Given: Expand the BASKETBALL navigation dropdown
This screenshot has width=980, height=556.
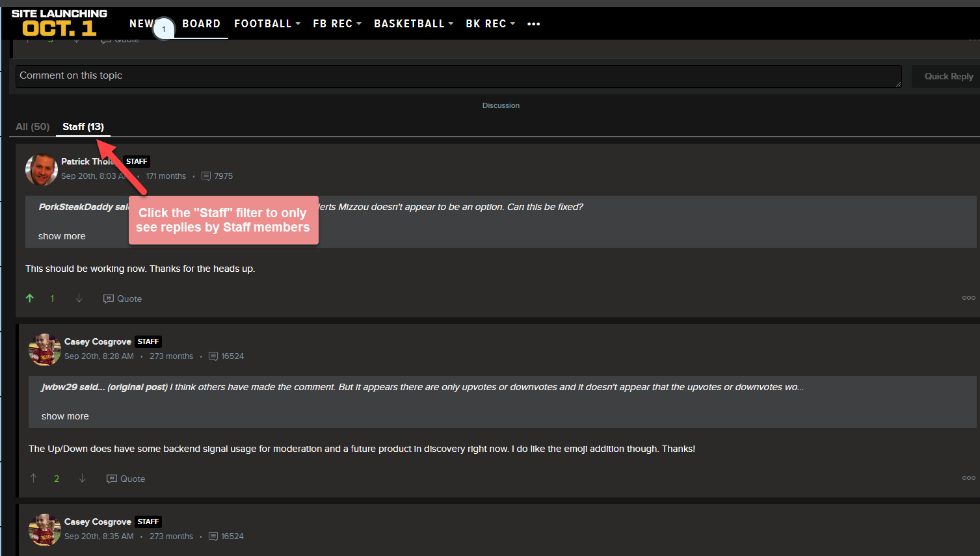Looking at the screenshot, I should [x=412, y=23].
